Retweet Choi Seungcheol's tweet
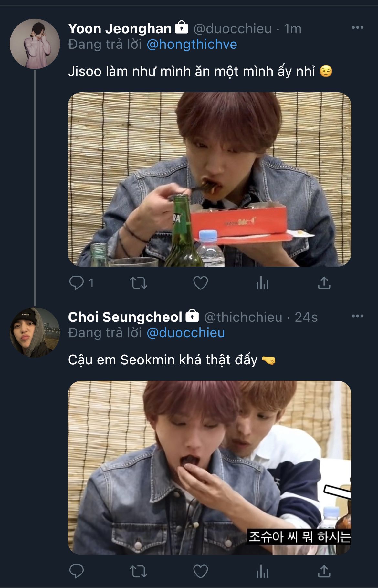The width and height of the screenshot is (378, 588). click(x=139, y=571)
